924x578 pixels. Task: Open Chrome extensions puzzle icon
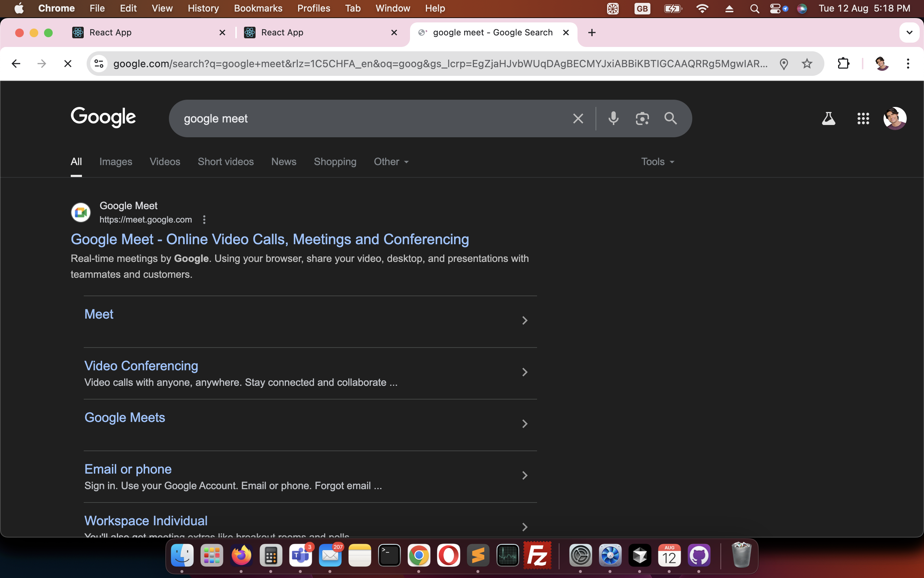844,64
